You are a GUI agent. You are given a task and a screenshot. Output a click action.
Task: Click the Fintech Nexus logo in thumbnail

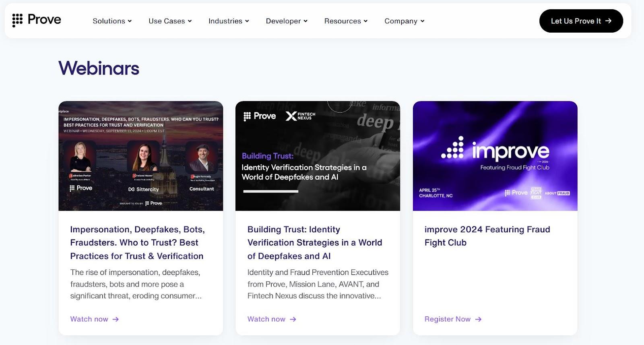pyautogui.click(x=300, y=116)
